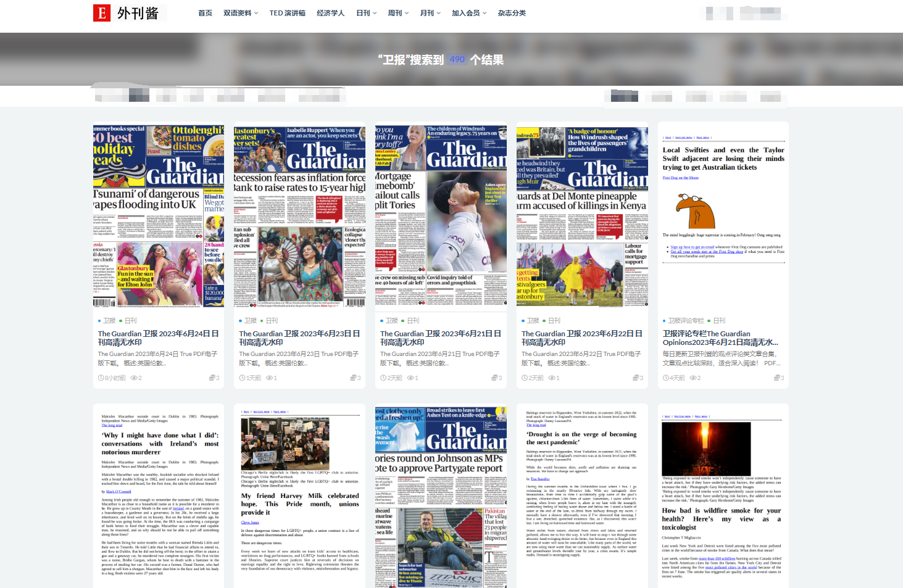903x588 pixels.
Task: Click 卫报 tag on the 6月23日 card
Action: (x=251, y=321)
